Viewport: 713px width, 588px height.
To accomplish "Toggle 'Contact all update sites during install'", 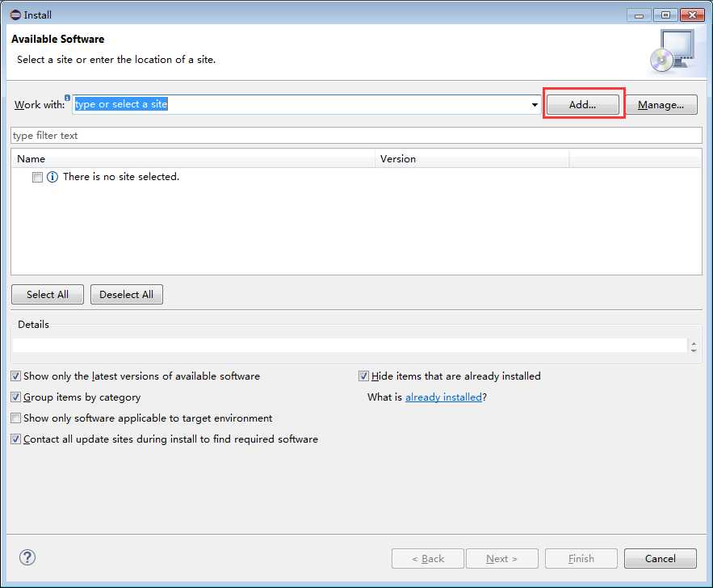I will click(16, 439).
